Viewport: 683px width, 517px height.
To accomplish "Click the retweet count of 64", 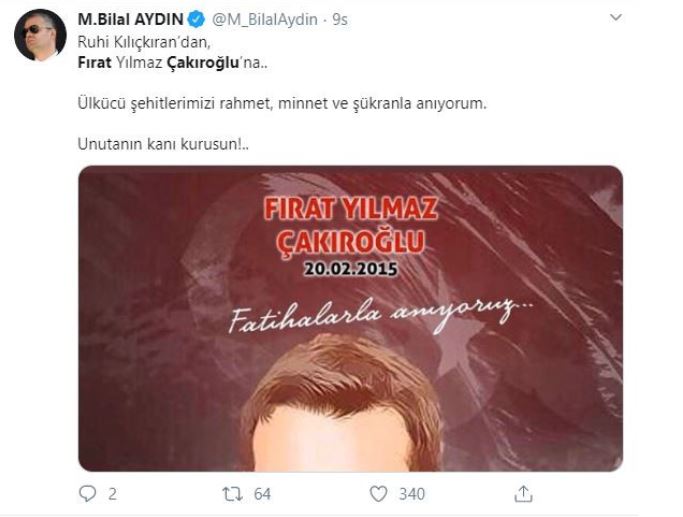I will pyautogui.click(x=261, y=494).
